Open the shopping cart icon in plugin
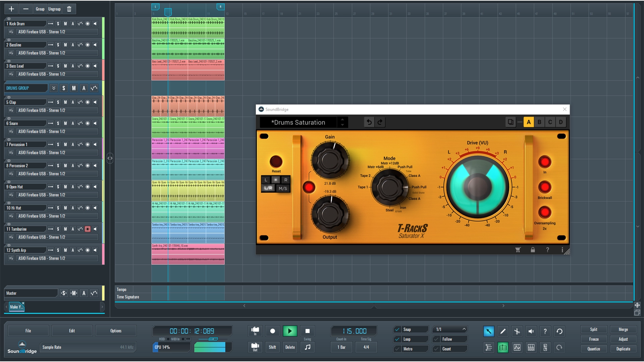This screenshot has height=362, width=644. click(518, 250)
